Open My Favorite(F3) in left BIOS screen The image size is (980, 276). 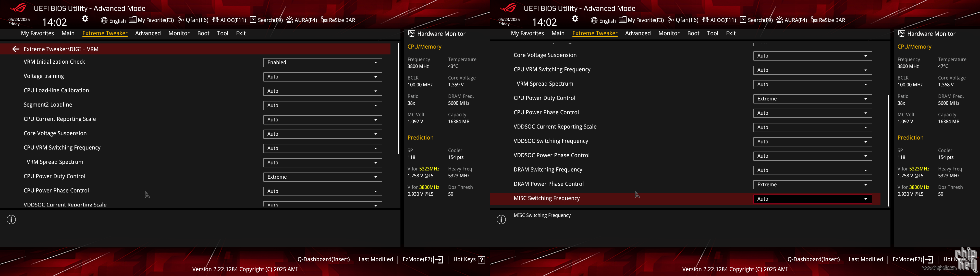click(151, 20)
